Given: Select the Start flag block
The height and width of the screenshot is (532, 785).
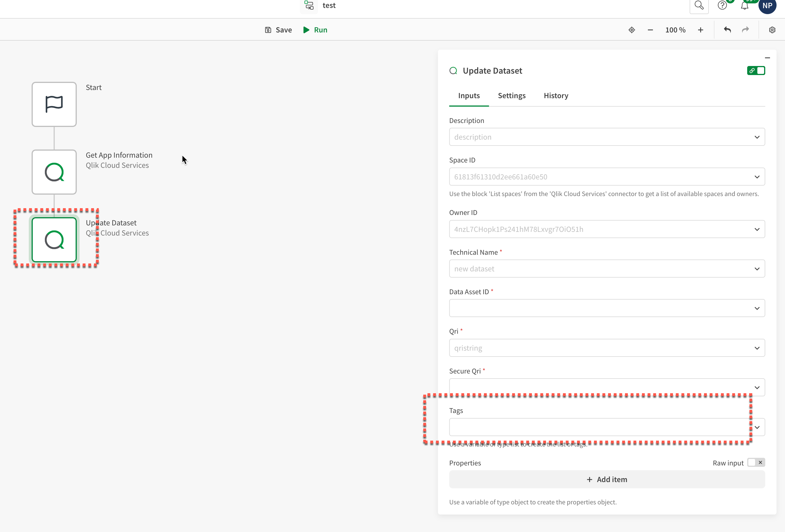Looking at the screenshot, I should pyautogui.click(x=54, y=104).
